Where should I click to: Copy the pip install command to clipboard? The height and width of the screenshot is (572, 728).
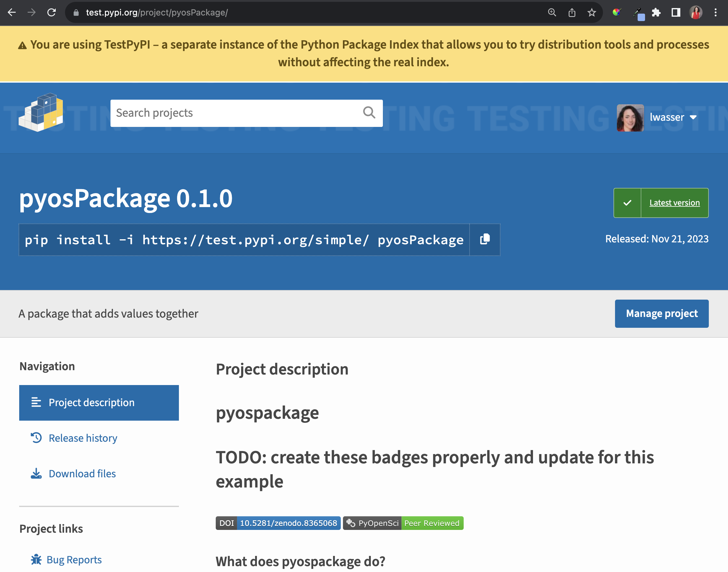pyautogui.click(x=485, y=240)
